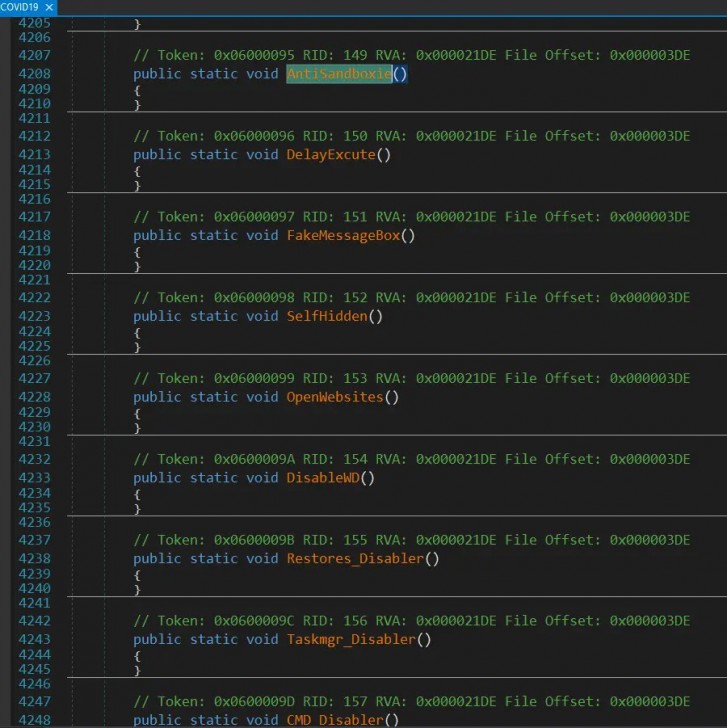Click line number 4207 in gutter
The height and width of the screenshot is (728, 727).
click(x=34, y=55)
